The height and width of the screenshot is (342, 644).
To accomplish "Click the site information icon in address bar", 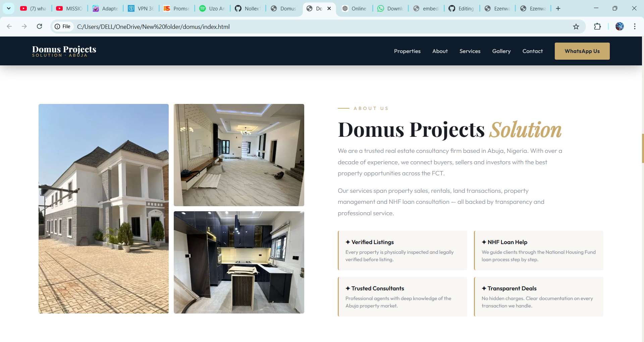I will coord(58,26).
